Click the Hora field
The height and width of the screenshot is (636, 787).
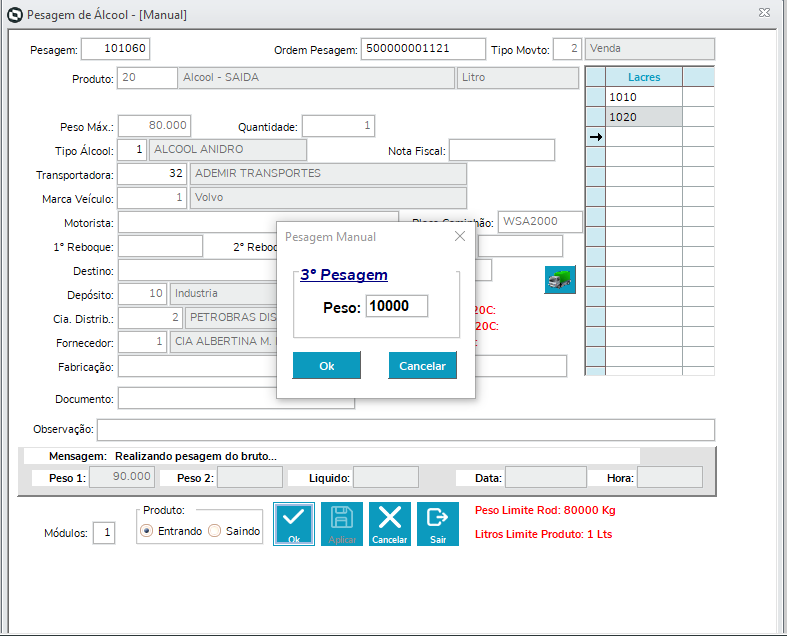[x=670, y=477]
